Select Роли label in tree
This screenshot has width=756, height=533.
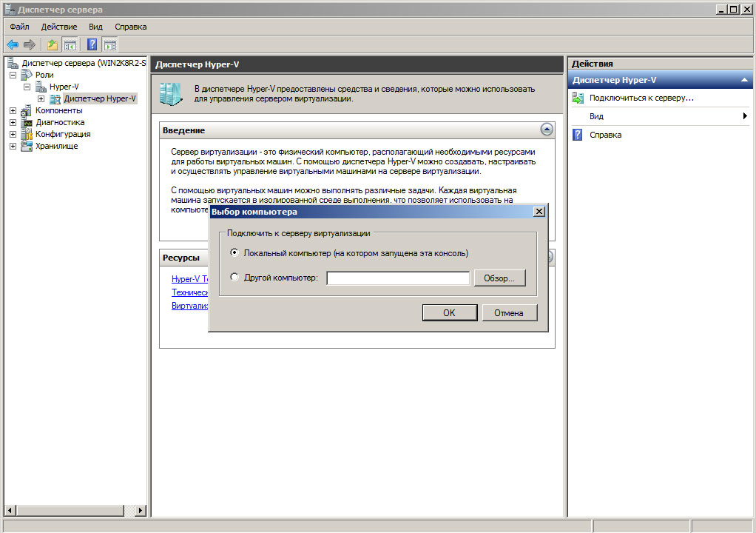[x=44, y=75]
